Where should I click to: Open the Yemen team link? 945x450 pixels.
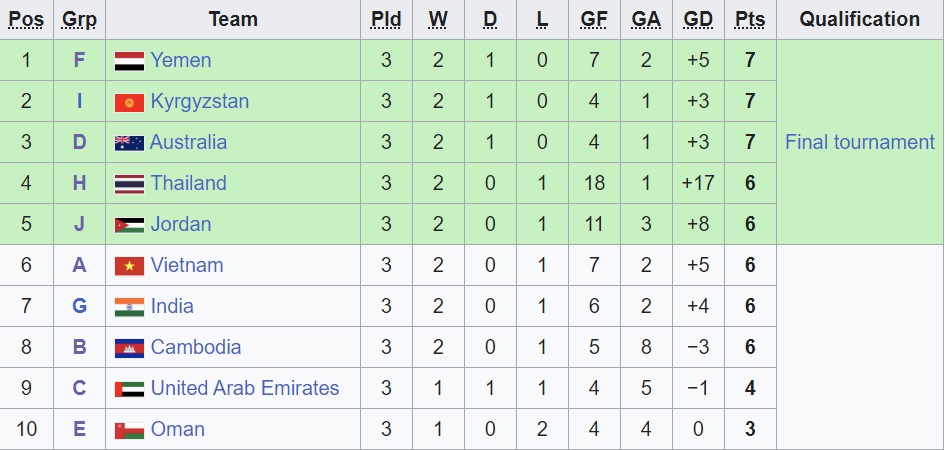pyautogui.click(x=181, y=60)
